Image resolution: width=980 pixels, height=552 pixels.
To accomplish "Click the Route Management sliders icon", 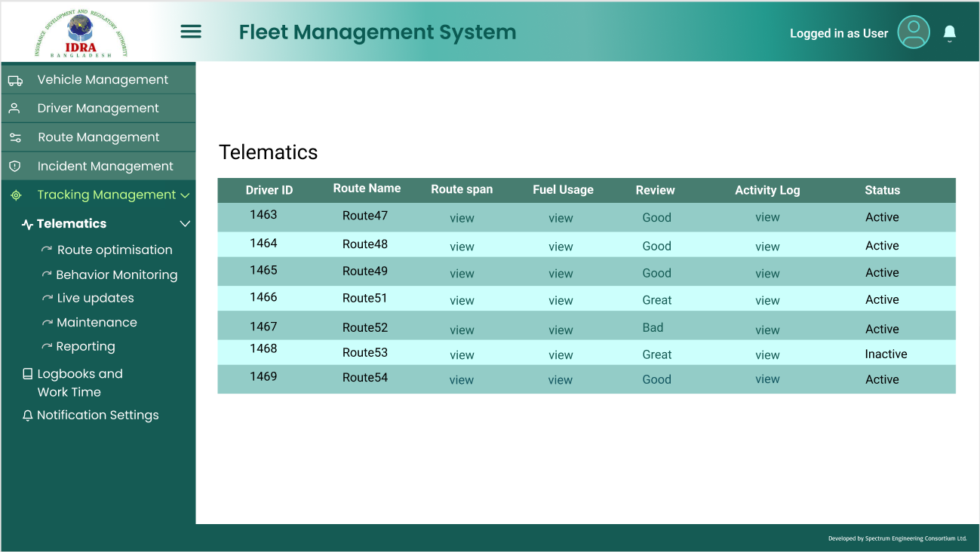I will pyautogui.click(x=15, y=138).
